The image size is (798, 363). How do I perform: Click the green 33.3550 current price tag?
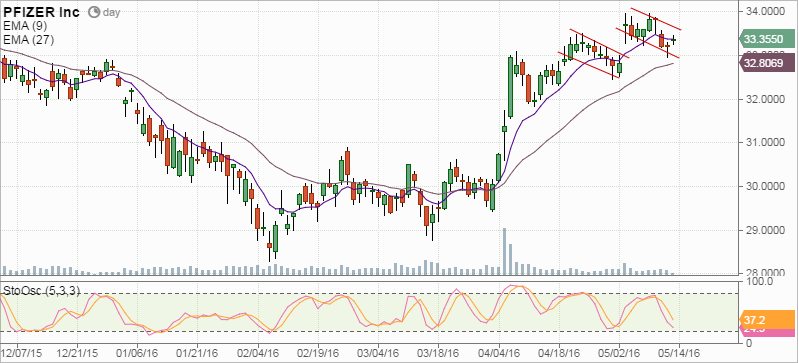(766, 39)
